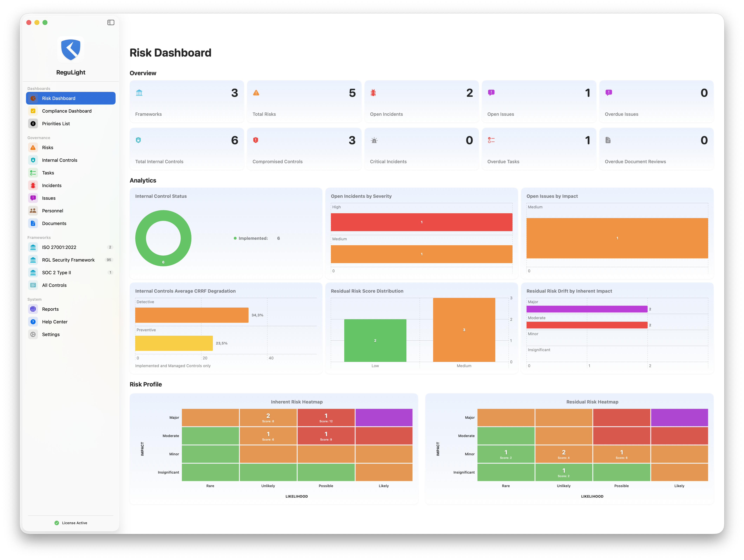The width and height of the screenshot is (744, 560).
Task: Click the Internal Controls shield icon
Action: [33, 160]
